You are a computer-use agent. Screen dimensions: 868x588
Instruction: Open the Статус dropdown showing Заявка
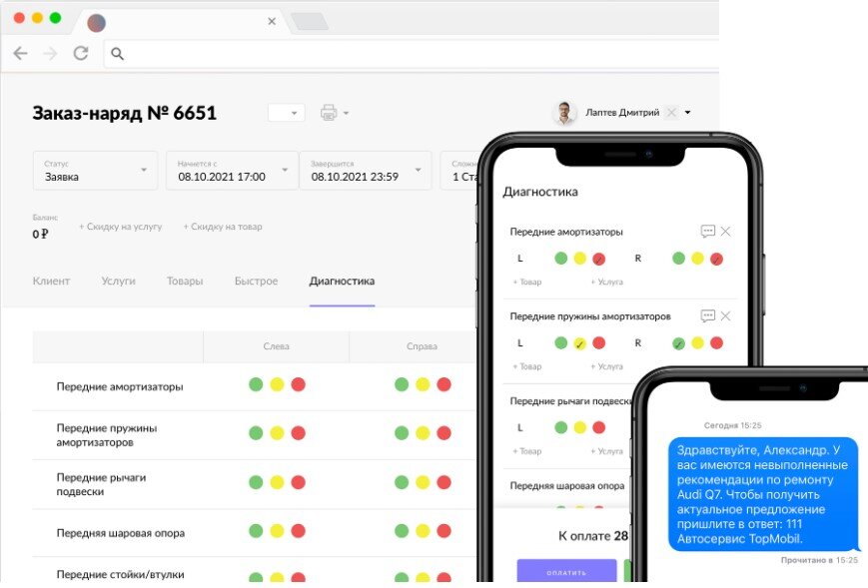[95, 171]
